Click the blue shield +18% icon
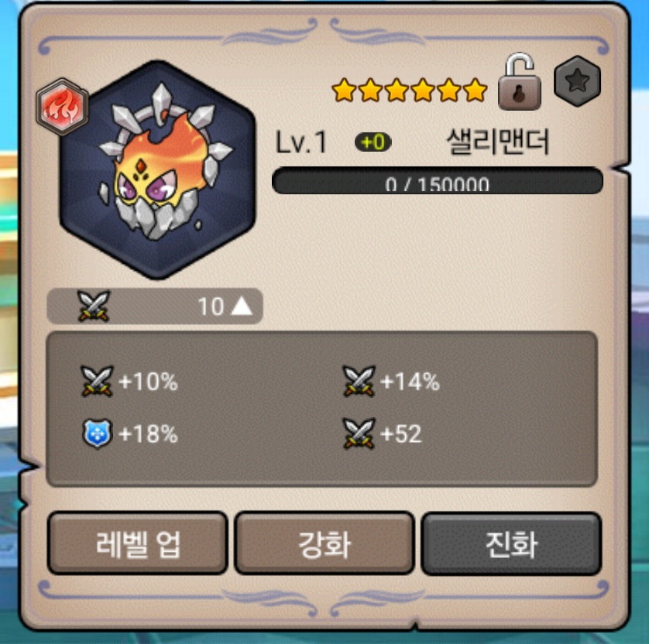The image size is (649, 644). [x=98, y=433]
